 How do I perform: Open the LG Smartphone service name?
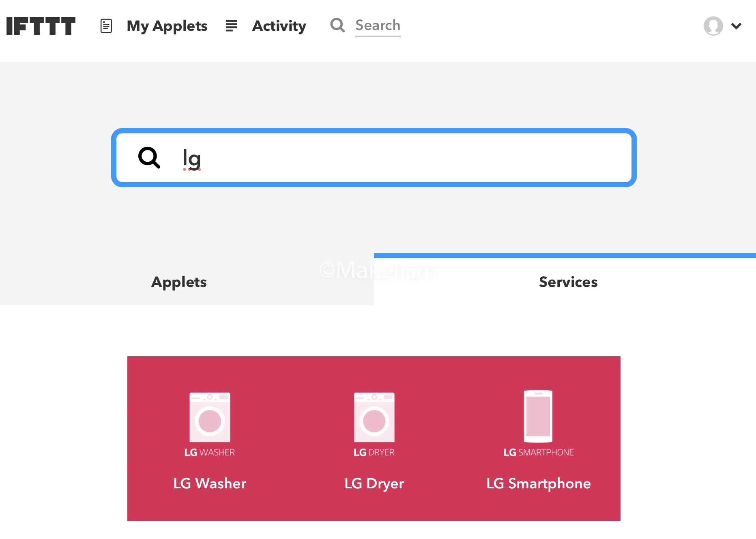538,483
